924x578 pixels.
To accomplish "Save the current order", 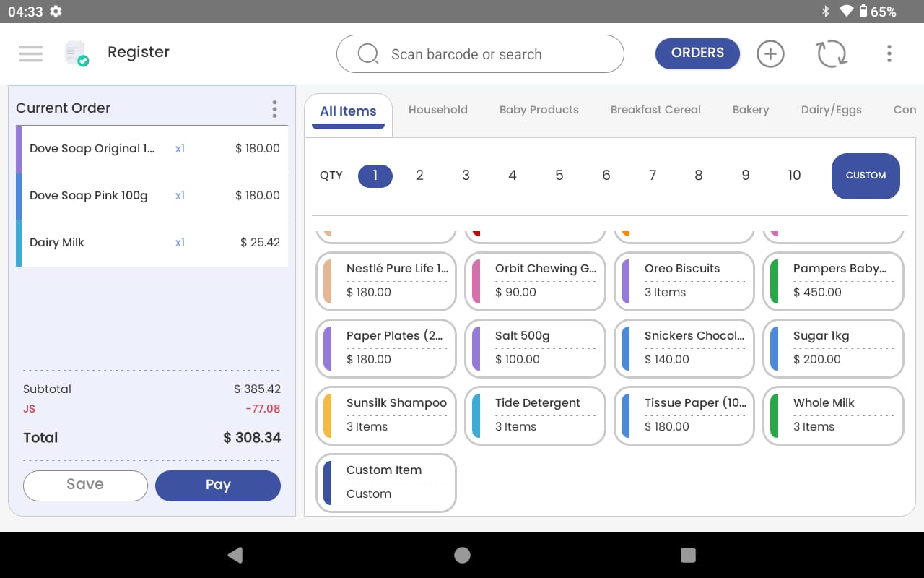I will 85,485.
